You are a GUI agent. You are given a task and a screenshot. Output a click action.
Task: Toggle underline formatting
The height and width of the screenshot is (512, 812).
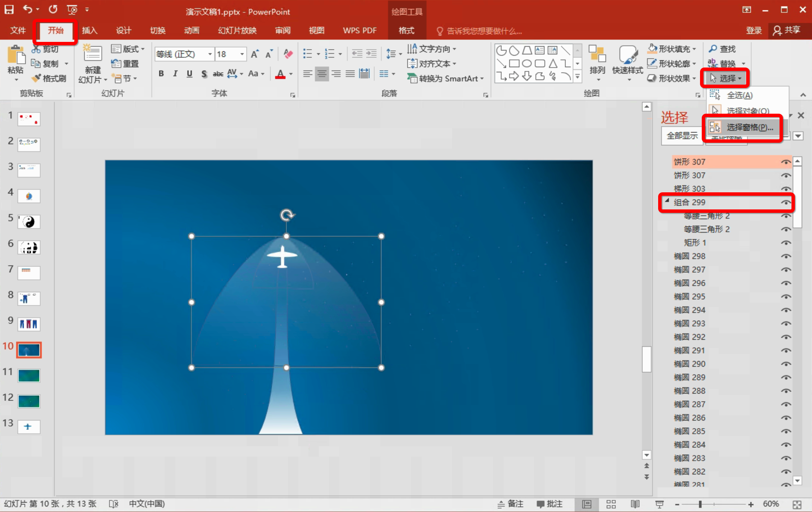189,74
